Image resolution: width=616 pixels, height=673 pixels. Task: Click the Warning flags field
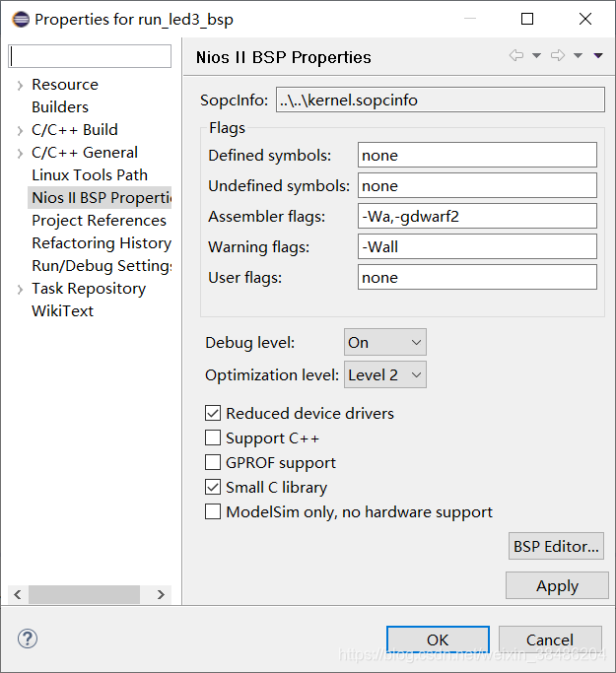[x=477, y=246]
